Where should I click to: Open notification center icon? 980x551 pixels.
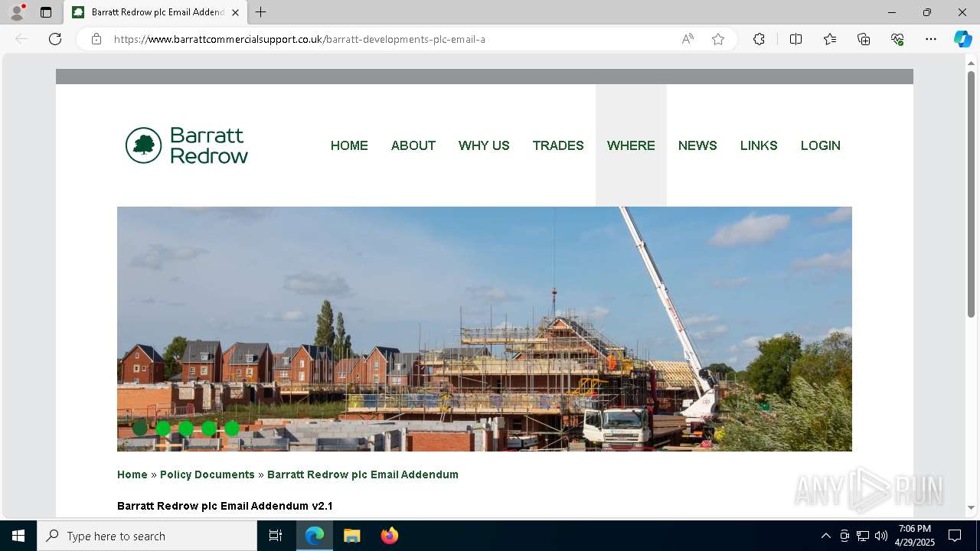pos(955,536)
